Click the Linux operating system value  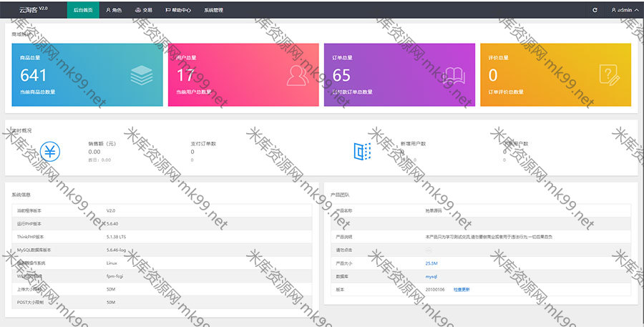(x=112, y=263)
